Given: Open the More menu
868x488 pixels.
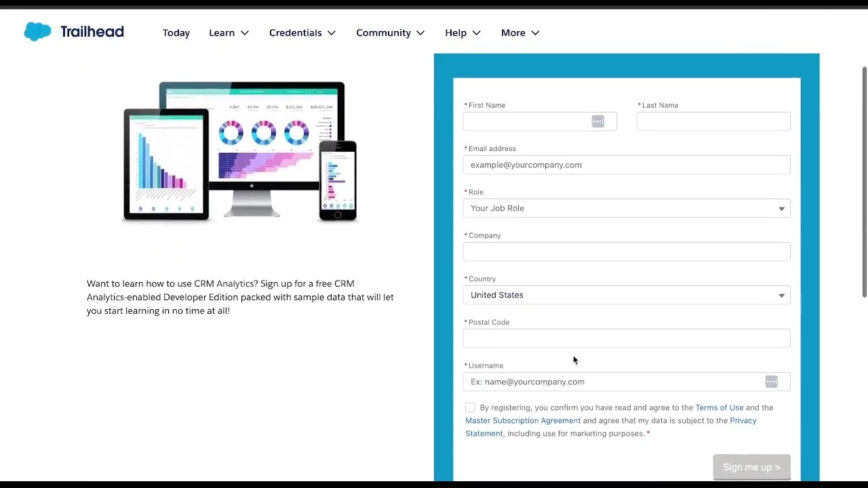Looking at the screenshot, I should [520, 33].
